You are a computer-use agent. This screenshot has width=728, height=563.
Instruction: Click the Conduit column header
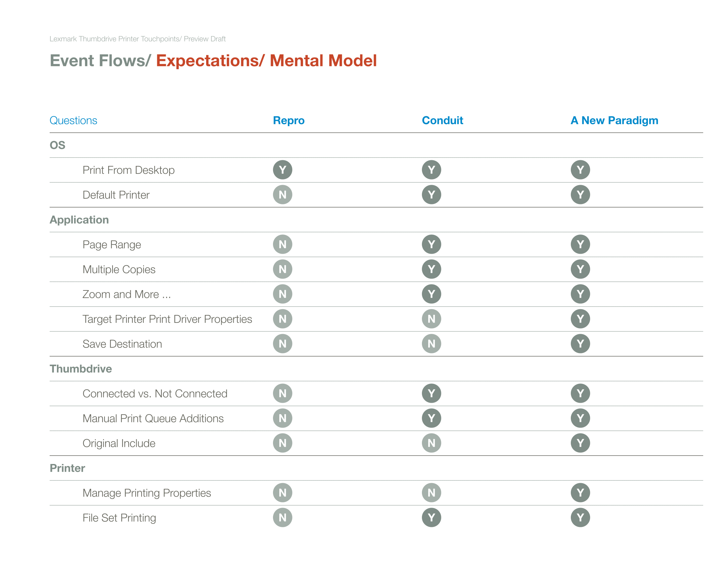click(x=442, y=121)
